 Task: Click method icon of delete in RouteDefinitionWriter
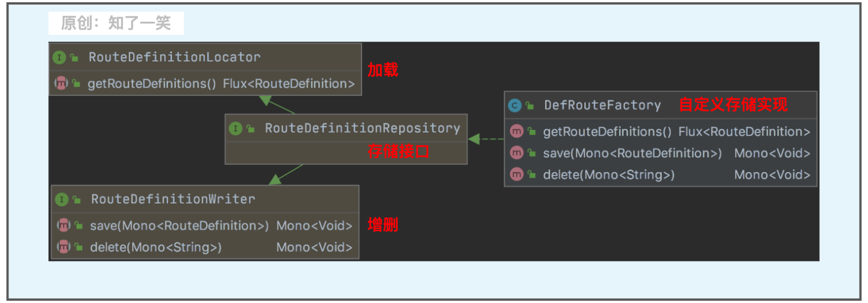point(63,247)
